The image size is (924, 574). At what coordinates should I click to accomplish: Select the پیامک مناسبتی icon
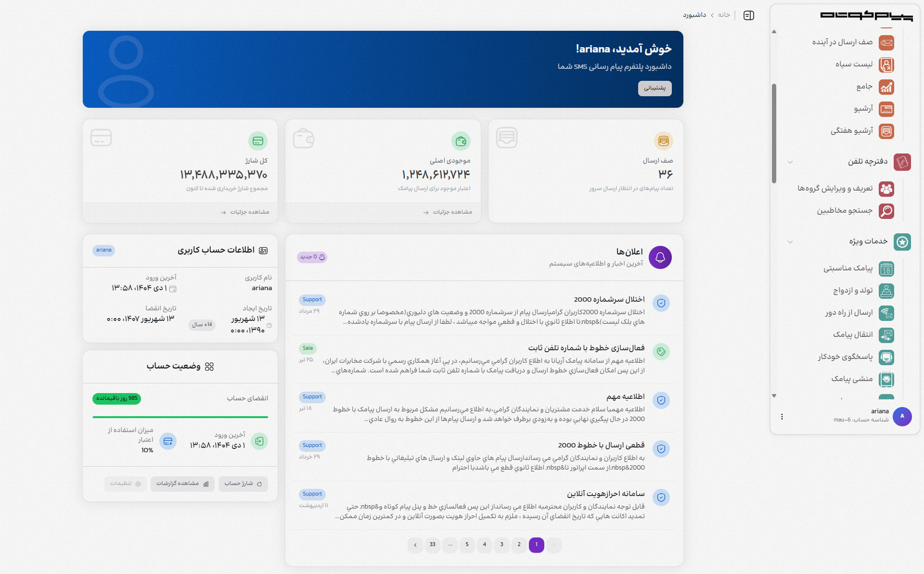tap(887, 269)
